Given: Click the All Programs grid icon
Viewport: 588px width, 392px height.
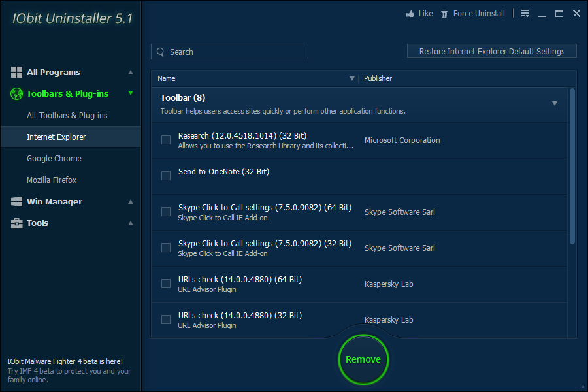Looking at the screenshot, I should coord(16,72).
